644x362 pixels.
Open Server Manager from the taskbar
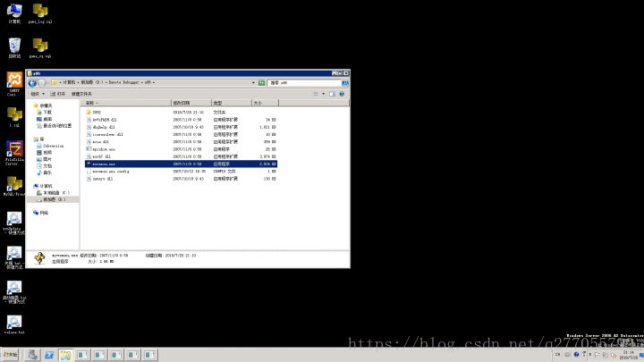(32, 355)
